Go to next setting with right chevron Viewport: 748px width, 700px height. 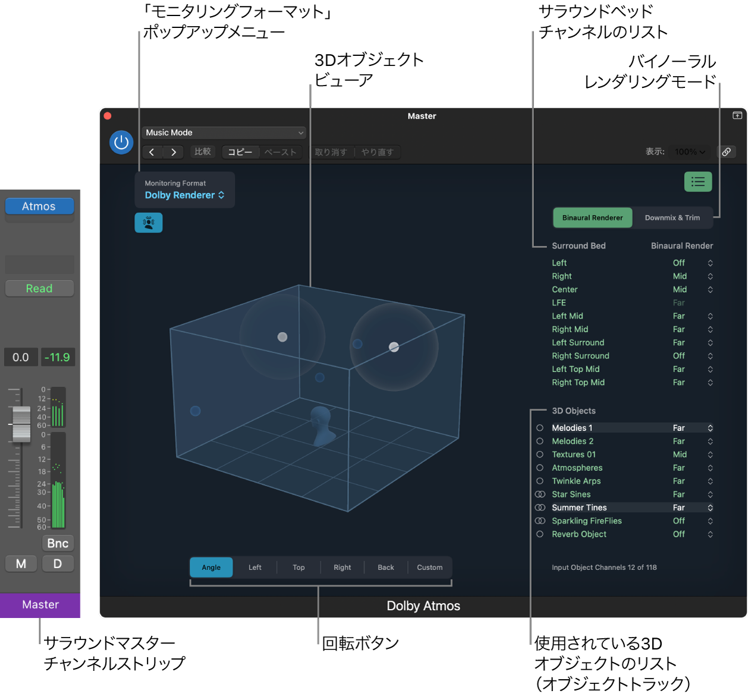(173, 152)
